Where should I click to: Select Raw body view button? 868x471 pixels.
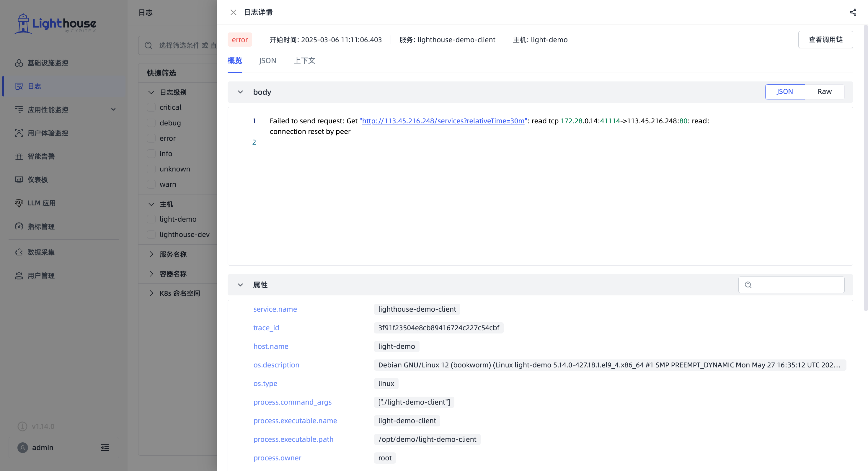pos(825,92)
